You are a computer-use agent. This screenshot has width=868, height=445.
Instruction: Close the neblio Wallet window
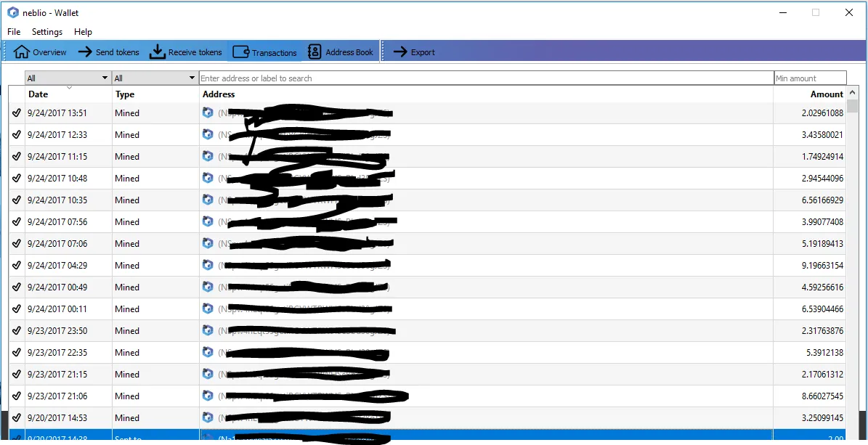(848, 12)
